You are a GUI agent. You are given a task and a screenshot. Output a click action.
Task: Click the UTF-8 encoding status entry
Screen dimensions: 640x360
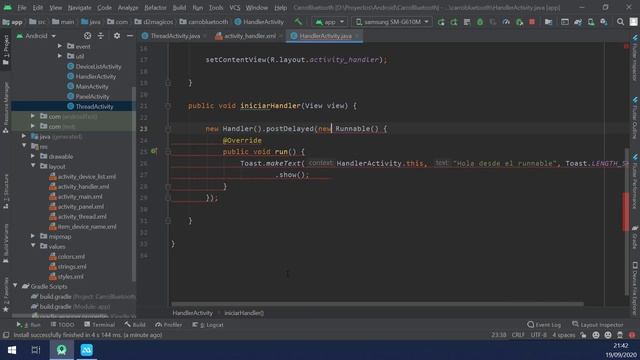(538, 335)
